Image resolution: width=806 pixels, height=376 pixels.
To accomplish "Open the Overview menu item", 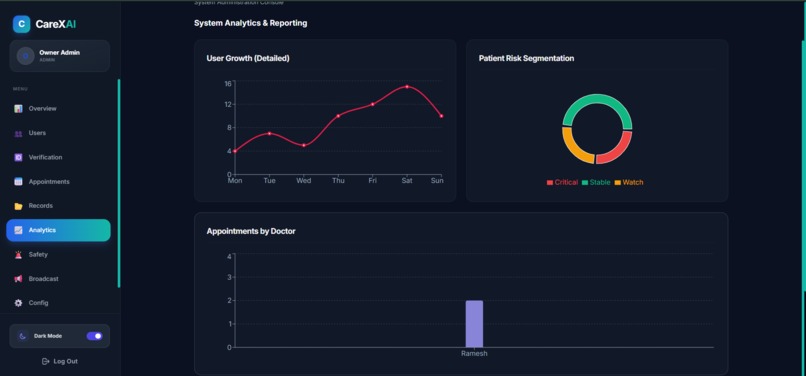I will pyautogui.click(x=58, y=109).
